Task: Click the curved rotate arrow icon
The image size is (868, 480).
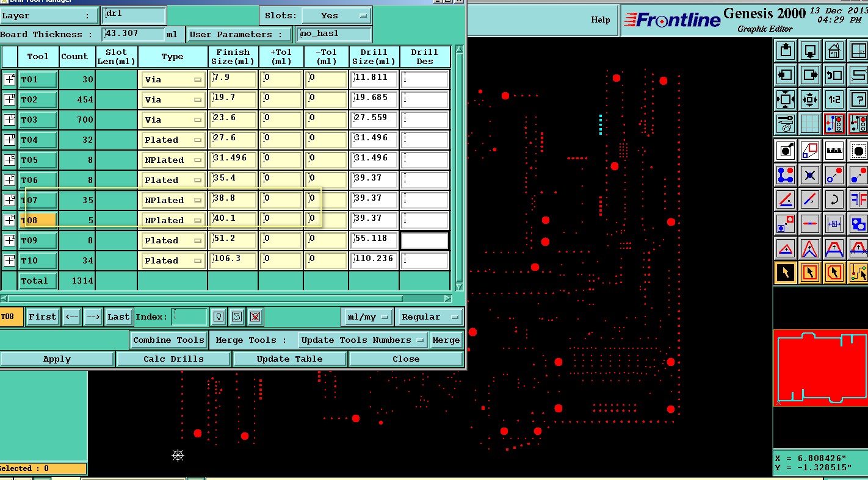Action: point(834,199)
